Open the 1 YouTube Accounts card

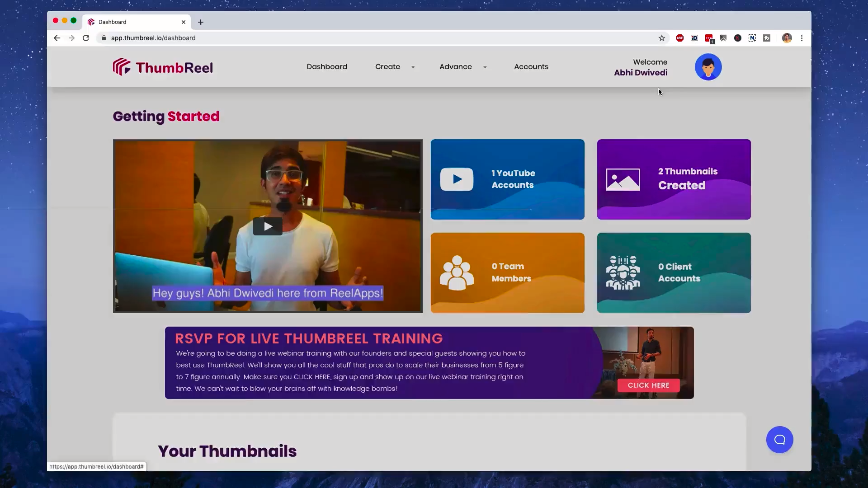coord(507,179)
